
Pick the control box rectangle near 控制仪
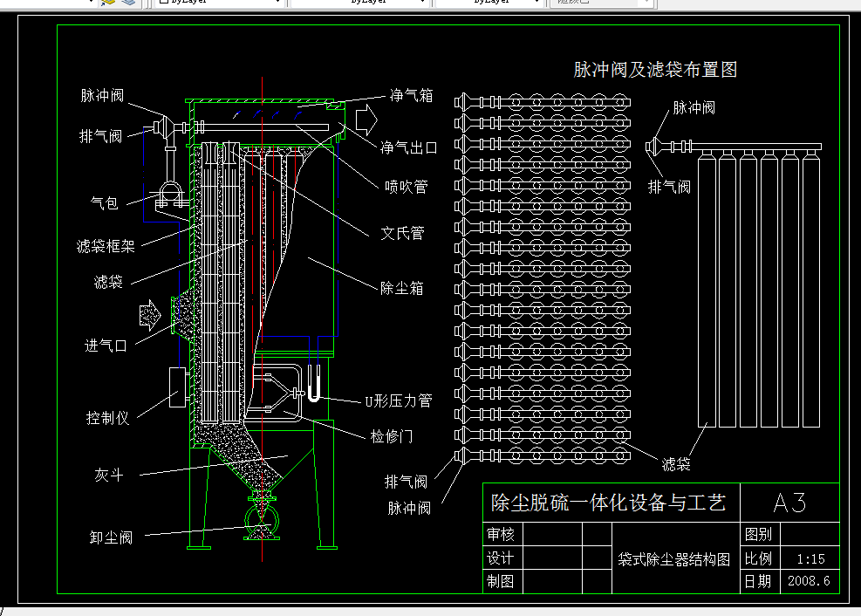click(x=177, y=387)
